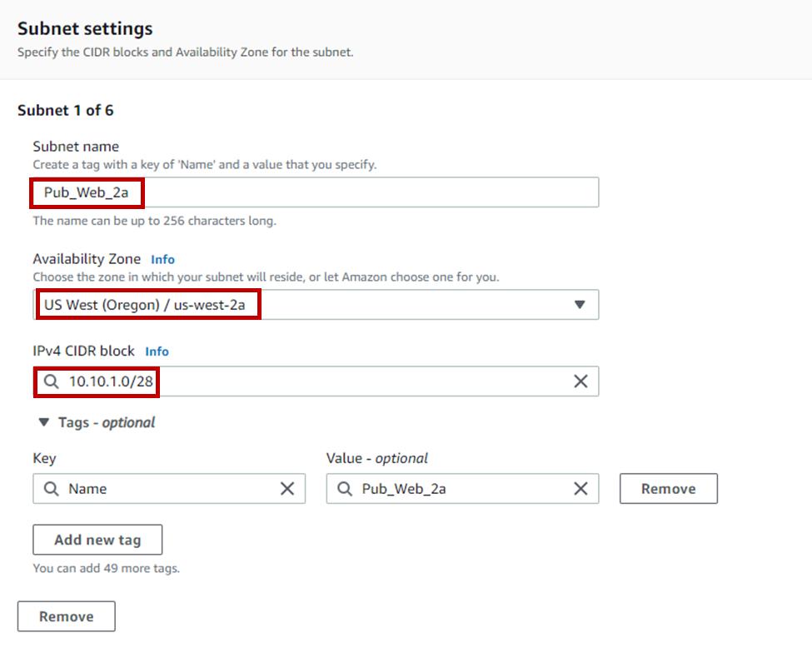Open Info link next to IPv4 CIDR block
This screenshot has height=648, width=812.
[157, 351]
